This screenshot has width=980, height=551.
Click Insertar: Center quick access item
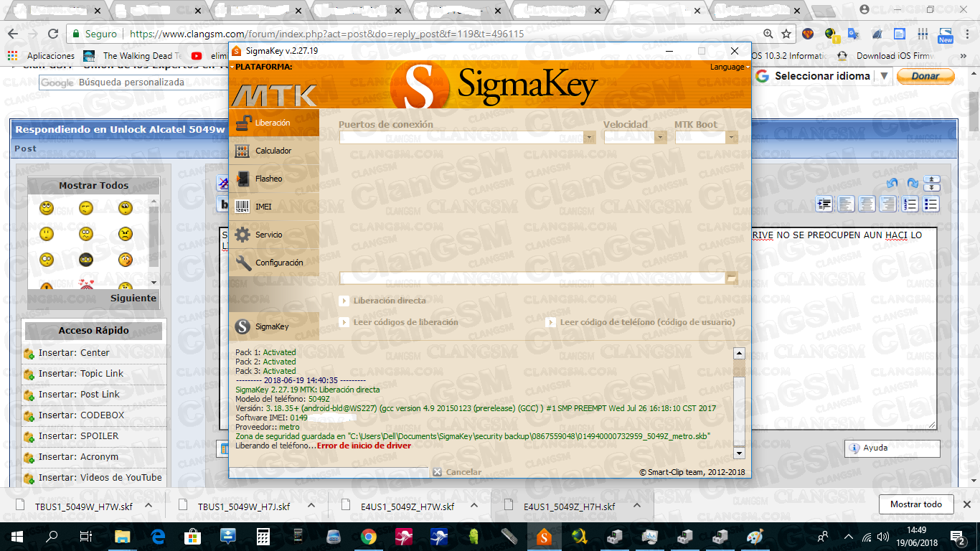(74, 353)
